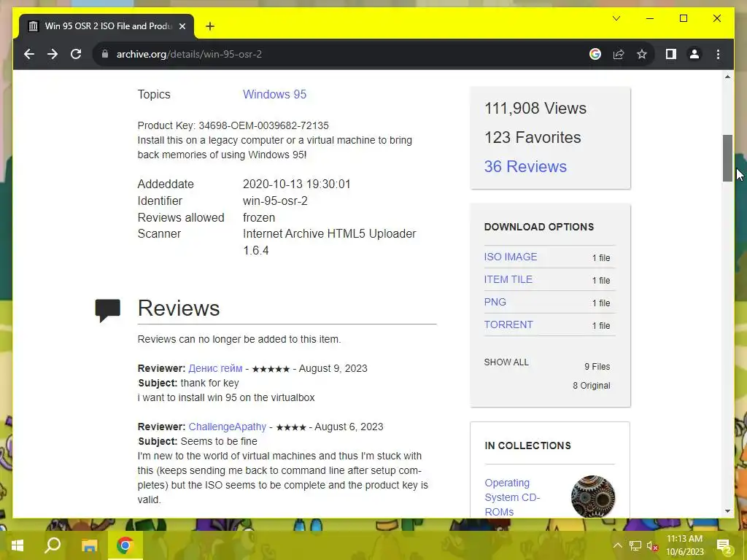This screenshot has width=747, height=560.
Task: Click the address bar URL
Action: pos(189,54)
